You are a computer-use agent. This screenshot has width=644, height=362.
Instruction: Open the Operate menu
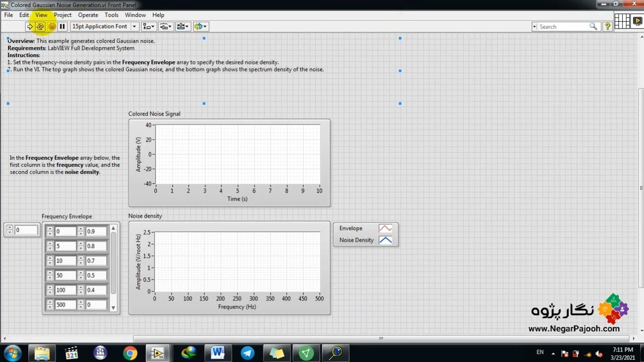88,15
